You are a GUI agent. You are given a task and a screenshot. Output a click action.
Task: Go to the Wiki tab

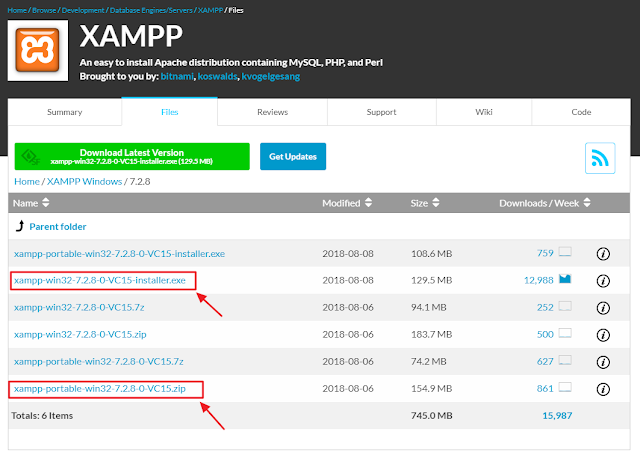484,112
